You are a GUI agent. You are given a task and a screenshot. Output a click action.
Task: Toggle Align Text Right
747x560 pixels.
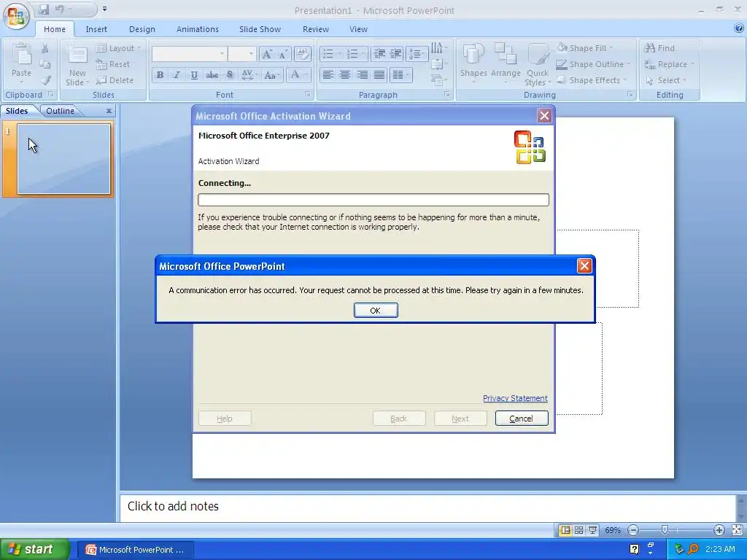tap(362, 75)
